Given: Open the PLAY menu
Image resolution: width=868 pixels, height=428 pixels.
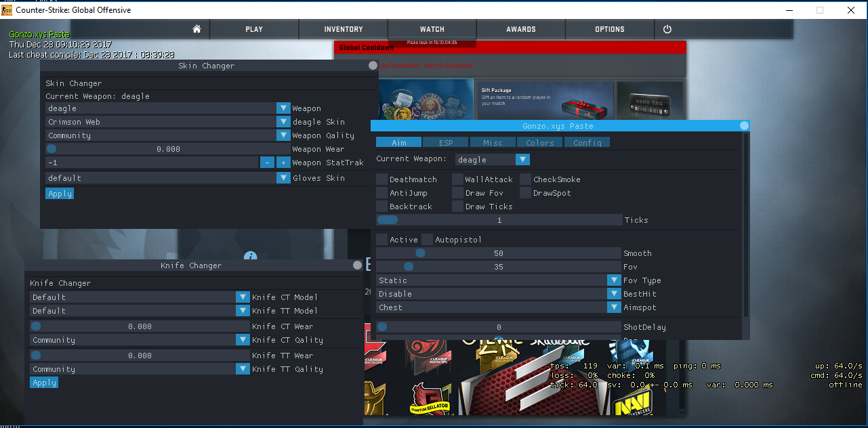Looking at the screenshot, I should click(254, 29).
